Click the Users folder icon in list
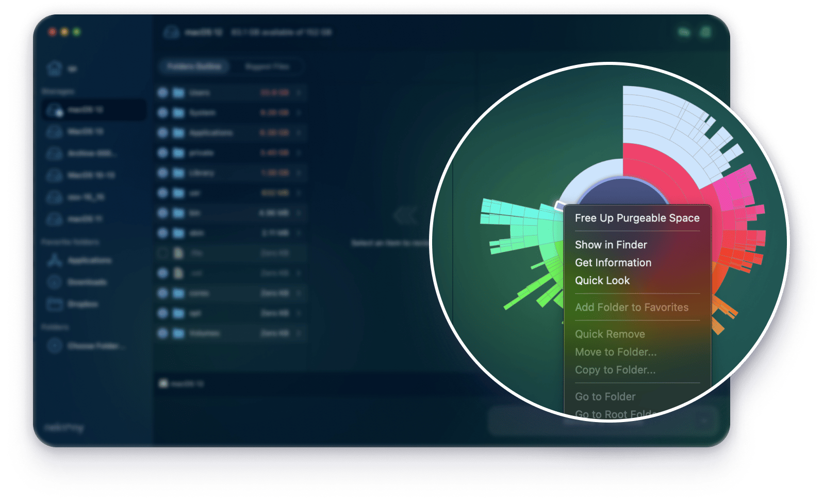 point(178,93)
